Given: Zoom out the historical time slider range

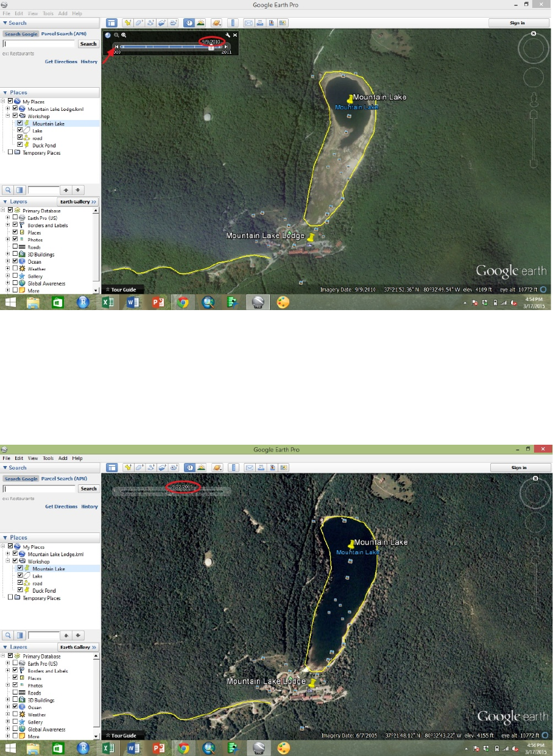Looking at the screenshot, I should (116, 35).
